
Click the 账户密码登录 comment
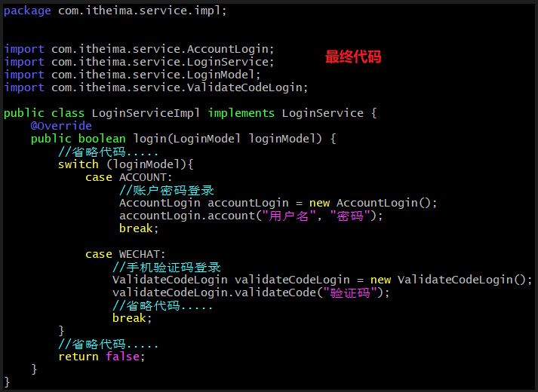(167, 191)
